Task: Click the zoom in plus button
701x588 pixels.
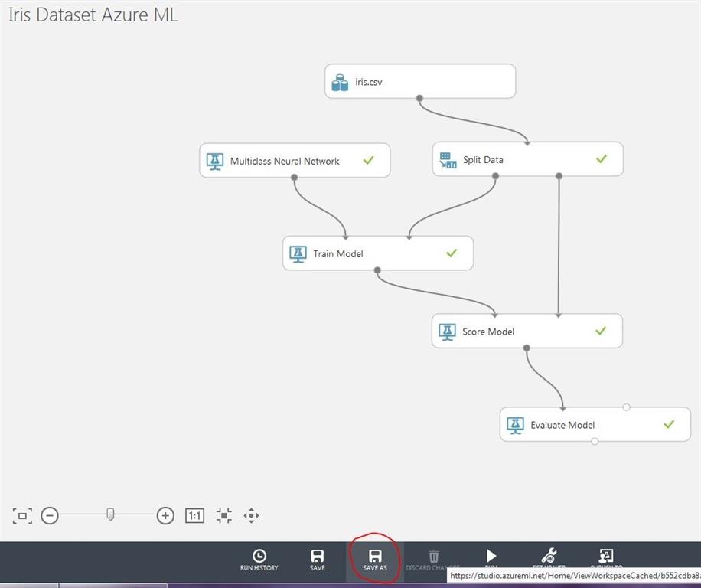Action: point(165,515)
